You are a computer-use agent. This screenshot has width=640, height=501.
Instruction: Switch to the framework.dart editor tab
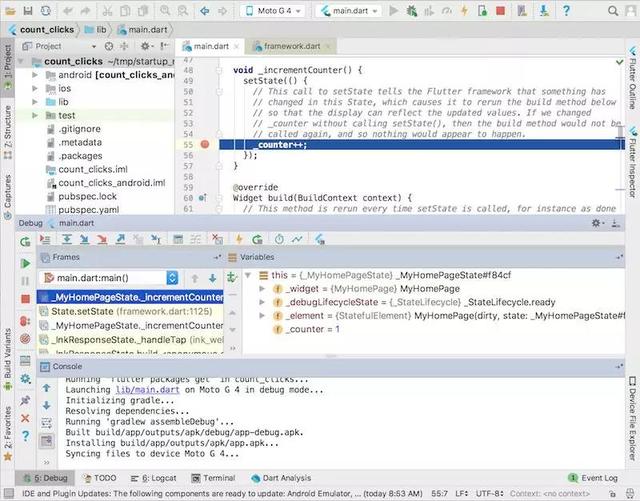tap(291, 47)
